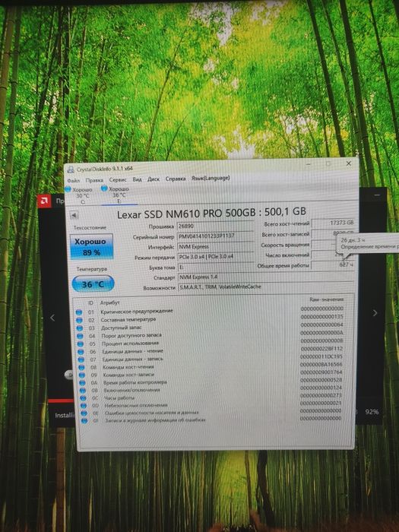
Task: Click the Атрибут column header
Action: [x=109, y=302]
